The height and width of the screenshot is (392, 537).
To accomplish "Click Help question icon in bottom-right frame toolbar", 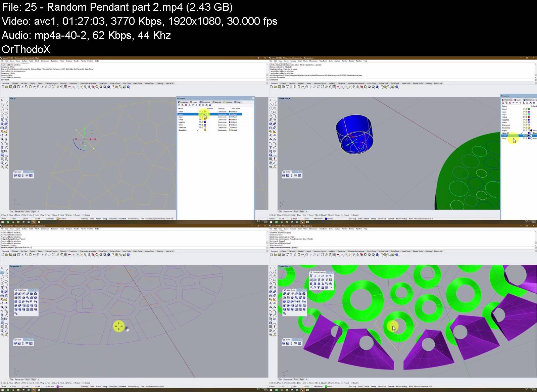I will click(x=397, y=254).
